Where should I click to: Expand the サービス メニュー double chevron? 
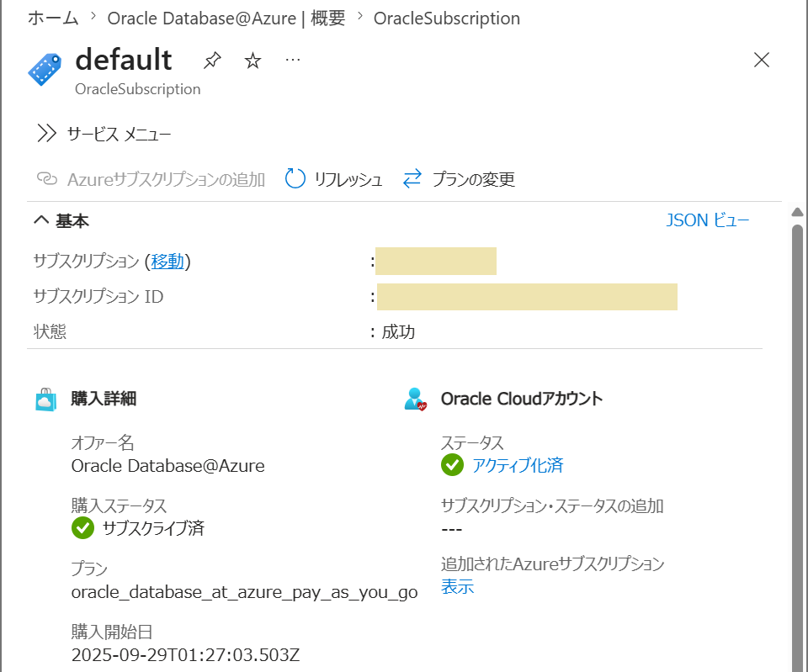point(46,133)
